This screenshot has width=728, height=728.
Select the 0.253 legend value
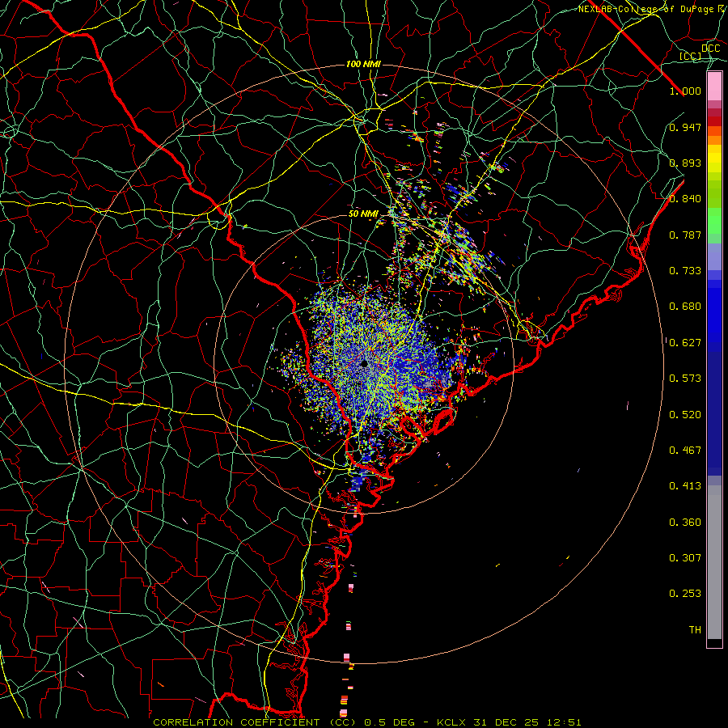pos(685,594)
